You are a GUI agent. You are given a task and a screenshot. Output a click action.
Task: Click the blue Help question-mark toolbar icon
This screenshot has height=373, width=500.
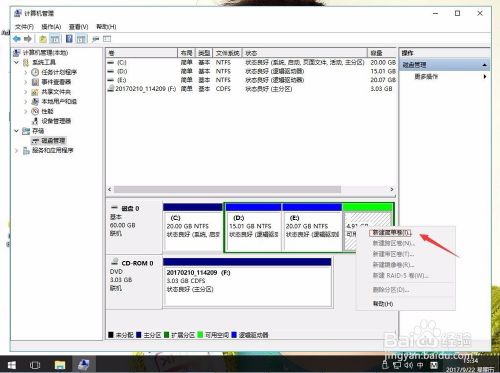pyautogui.click(x=69, y=39)
